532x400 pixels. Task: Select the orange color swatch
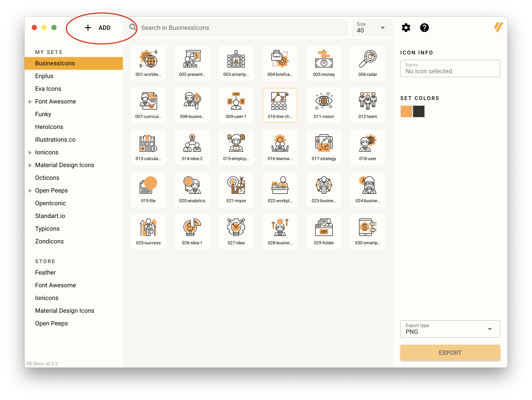tap(407, 111)
